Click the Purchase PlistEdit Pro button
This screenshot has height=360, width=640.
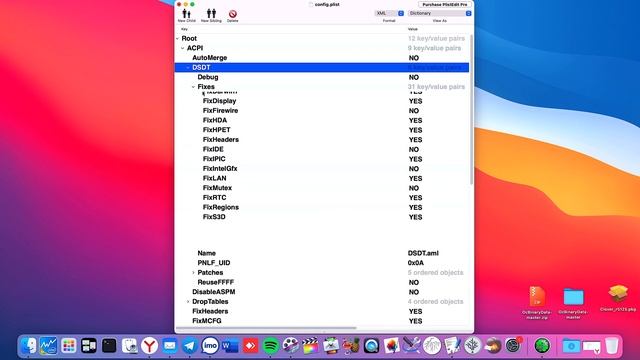(444, 4)
